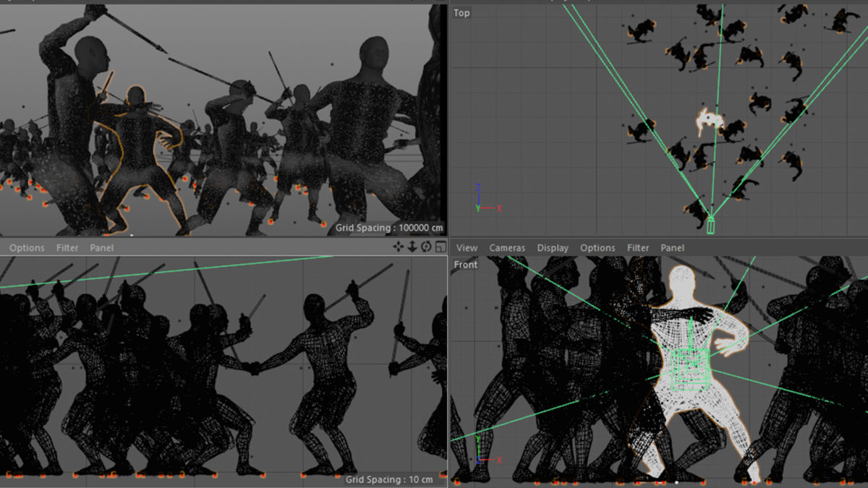Open Filter dropdown in Front viewport
Screen dimensions: 868x488
[x=638, y=248]
